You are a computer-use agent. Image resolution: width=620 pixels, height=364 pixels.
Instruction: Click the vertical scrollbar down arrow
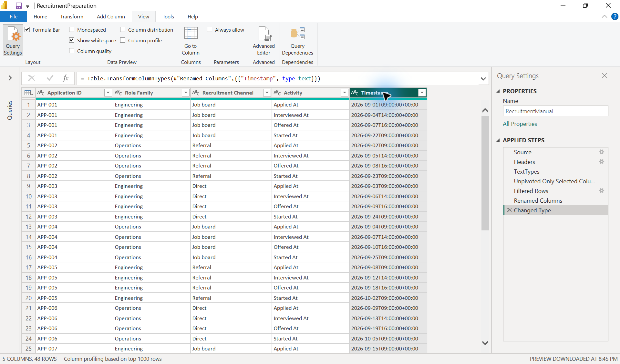485,343
